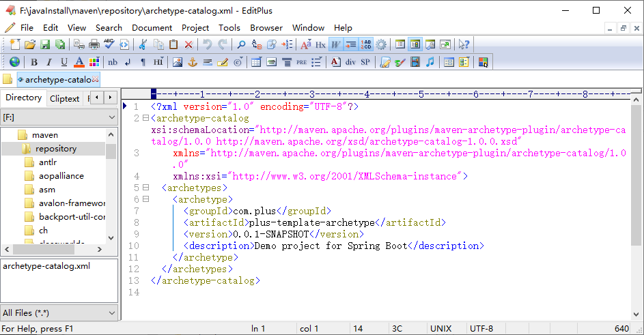The width and height of the screenshot is (644, 335).
Task: Insert an image tag
Action: (178, 62)
